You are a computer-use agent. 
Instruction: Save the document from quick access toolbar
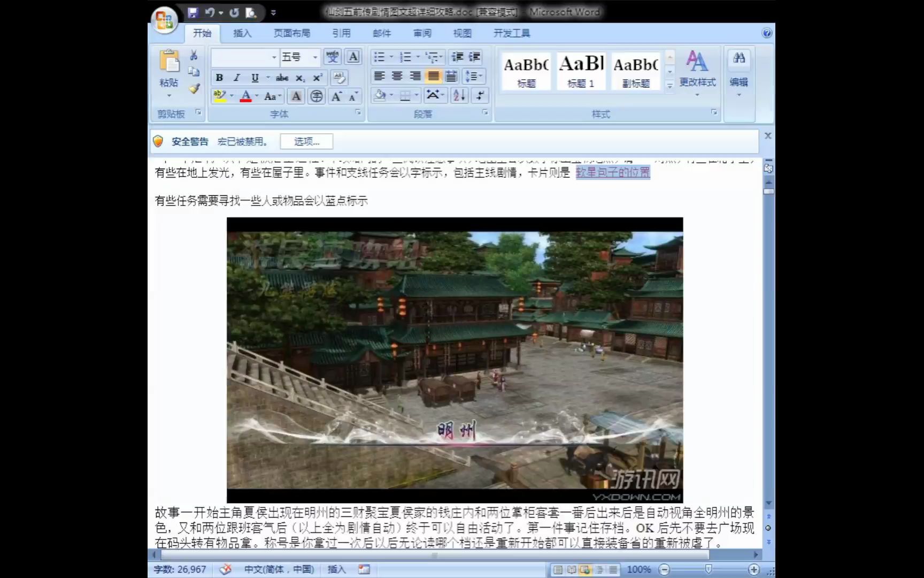pos(193,12)
